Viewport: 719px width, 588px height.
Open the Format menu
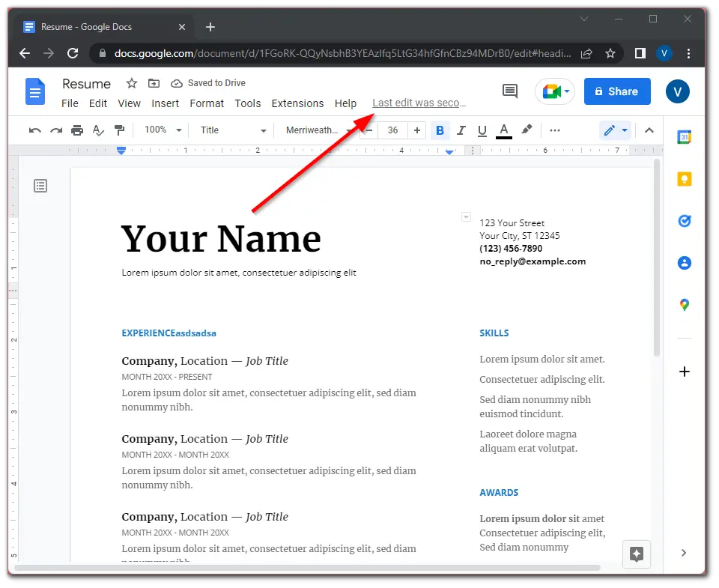click(x=207, y=103)
